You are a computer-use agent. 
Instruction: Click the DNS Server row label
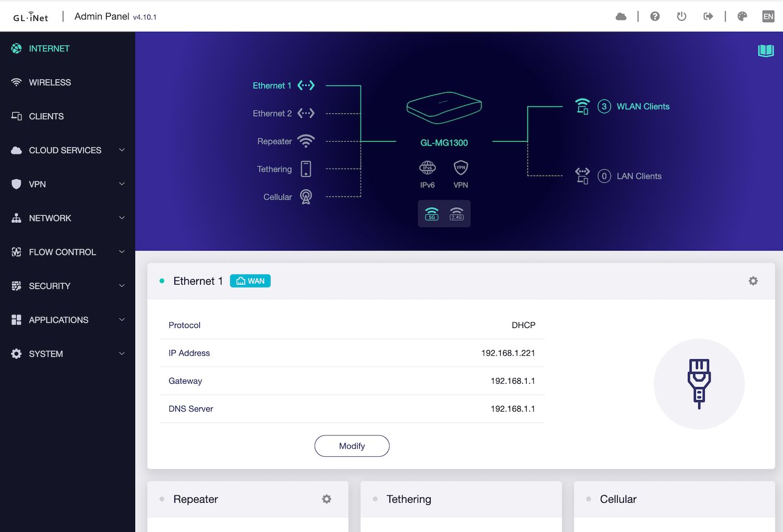click(x=191, y=409)
